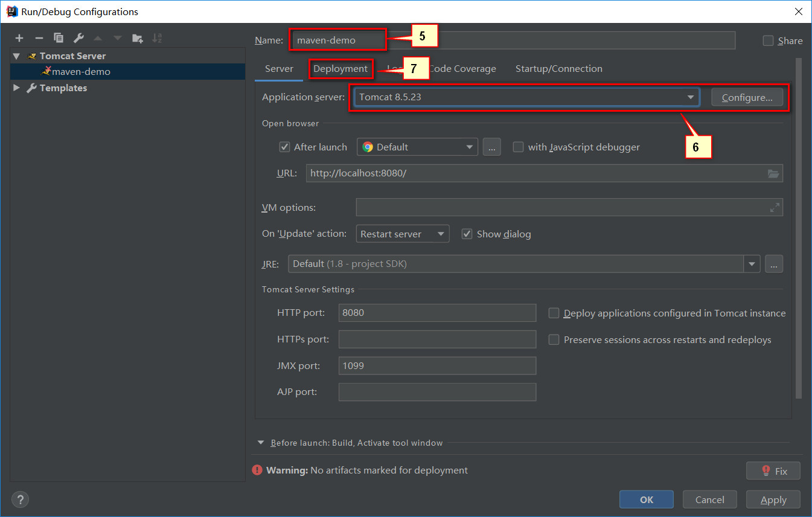Collapse the Tomcat Server tree node
The width and height of the screenshot is (812, 517).
point(17,56)
